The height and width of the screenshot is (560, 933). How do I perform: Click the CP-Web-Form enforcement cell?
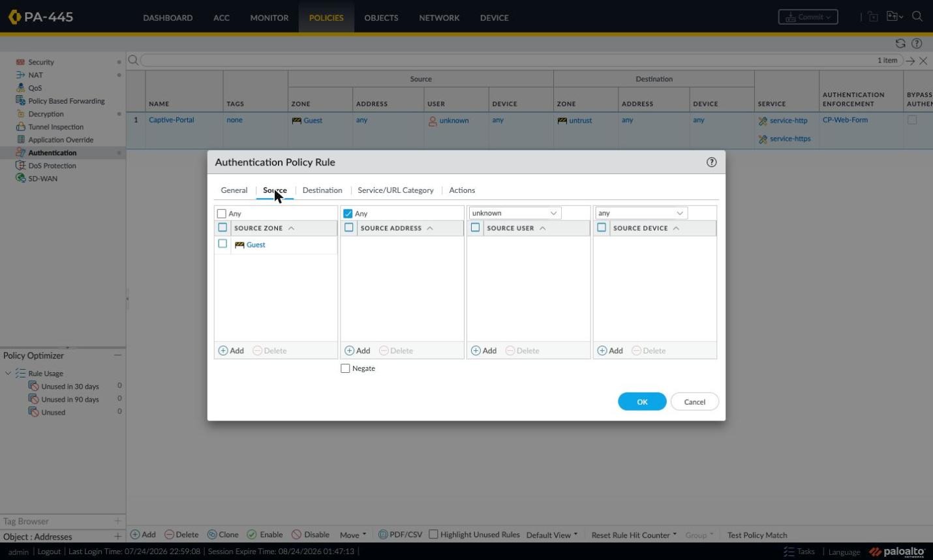(x=845, y=120)
